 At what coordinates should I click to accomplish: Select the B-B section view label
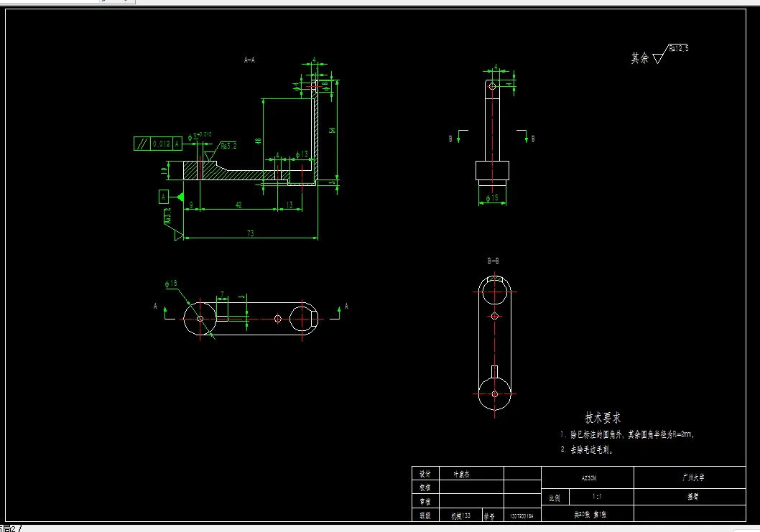[493, 261]
